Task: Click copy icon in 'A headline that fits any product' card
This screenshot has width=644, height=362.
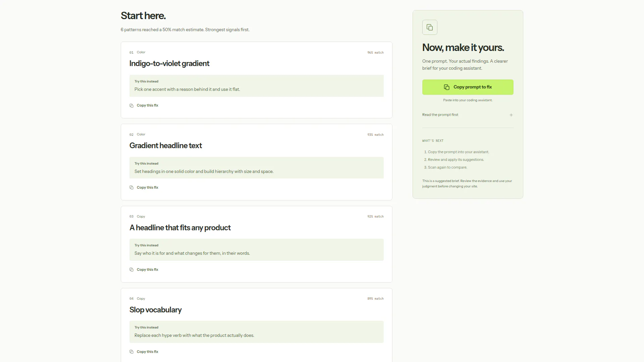Action: [x=131, y=270]
